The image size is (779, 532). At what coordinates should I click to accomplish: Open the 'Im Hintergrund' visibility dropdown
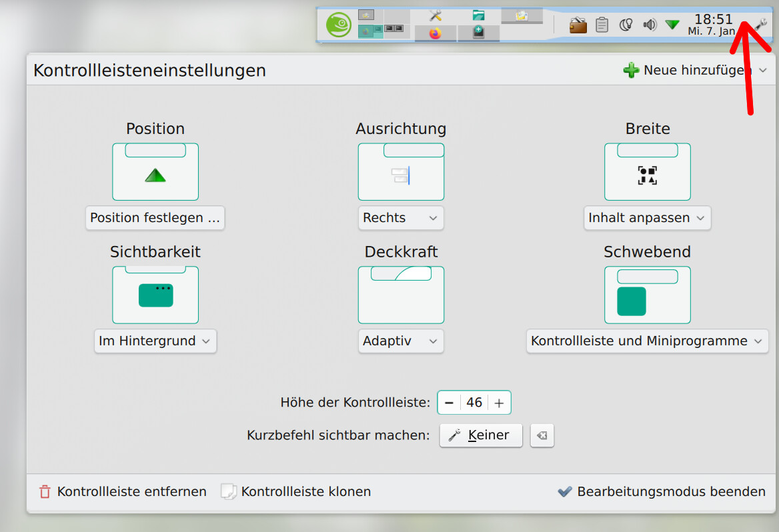pos(155,341)
